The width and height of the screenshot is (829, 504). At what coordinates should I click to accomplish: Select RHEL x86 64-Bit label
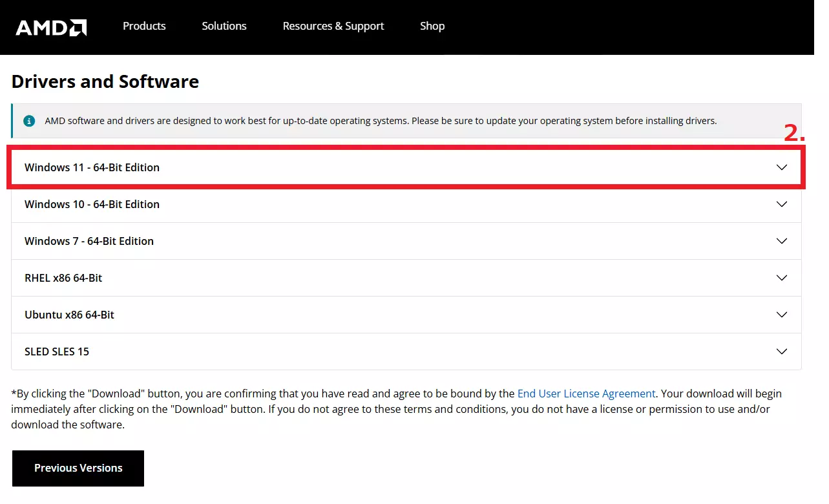(x=63, y=278)
